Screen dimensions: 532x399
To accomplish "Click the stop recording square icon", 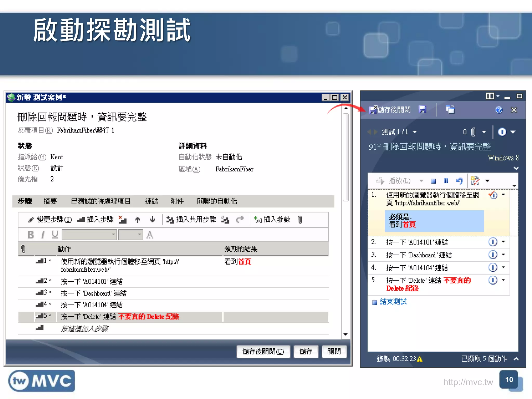I will pyautogui.click(x=433, y=181).
